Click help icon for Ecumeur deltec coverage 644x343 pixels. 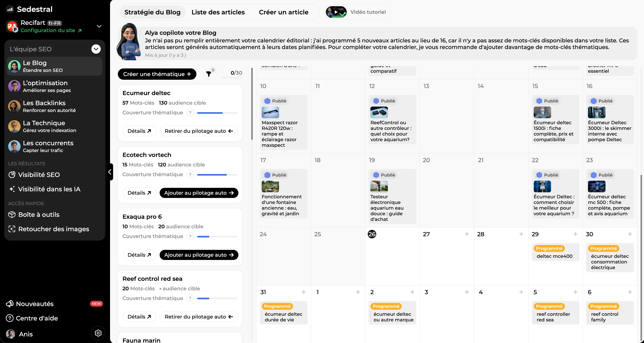(x=190, y=113)
